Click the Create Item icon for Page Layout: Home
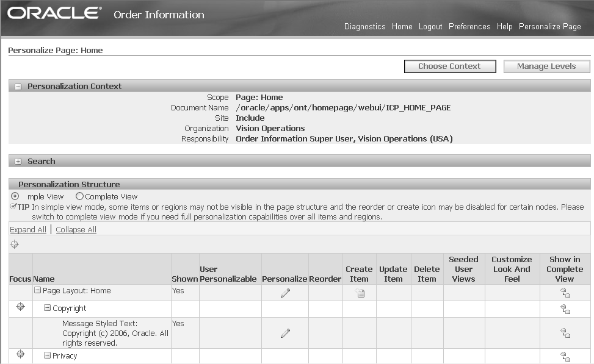The image size is (594, 364). tap(360, 293)
